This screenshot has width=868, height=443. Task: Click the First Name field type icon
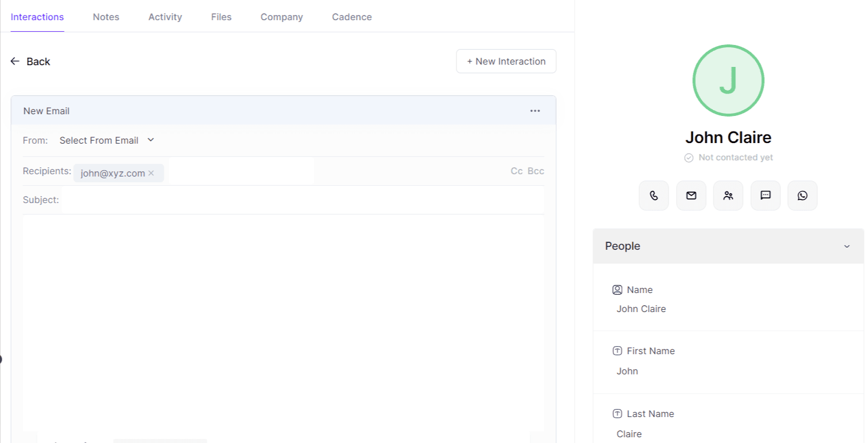point(617,351)
